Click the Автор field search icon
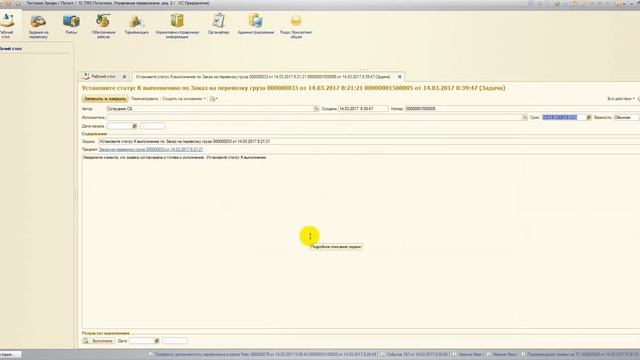The height and width of the screenshot is (360, 640). (316, 109)
